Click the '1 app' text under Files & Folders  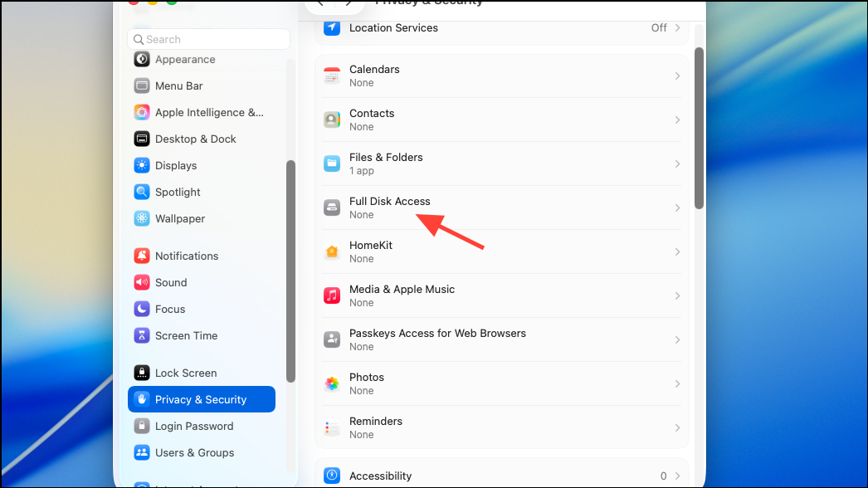click(x=362, y=171)
